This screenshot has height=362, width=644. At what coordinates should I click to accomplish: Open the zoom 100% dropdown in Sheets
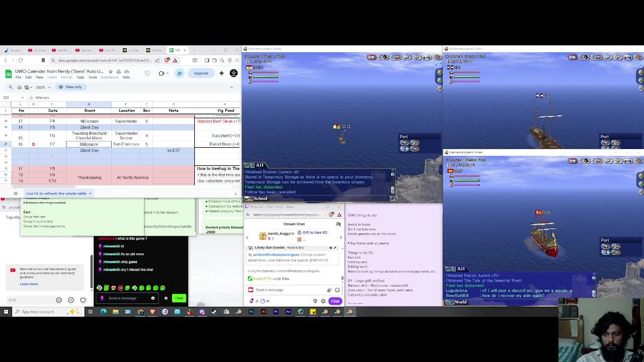pos(43,87)
